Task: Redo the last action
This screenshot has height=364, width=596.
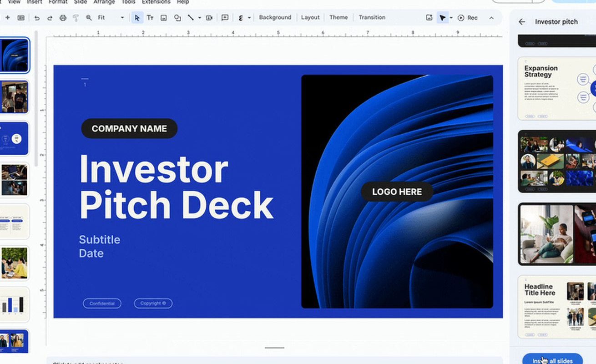Action: pyautogui.click(x=50, y=18)
